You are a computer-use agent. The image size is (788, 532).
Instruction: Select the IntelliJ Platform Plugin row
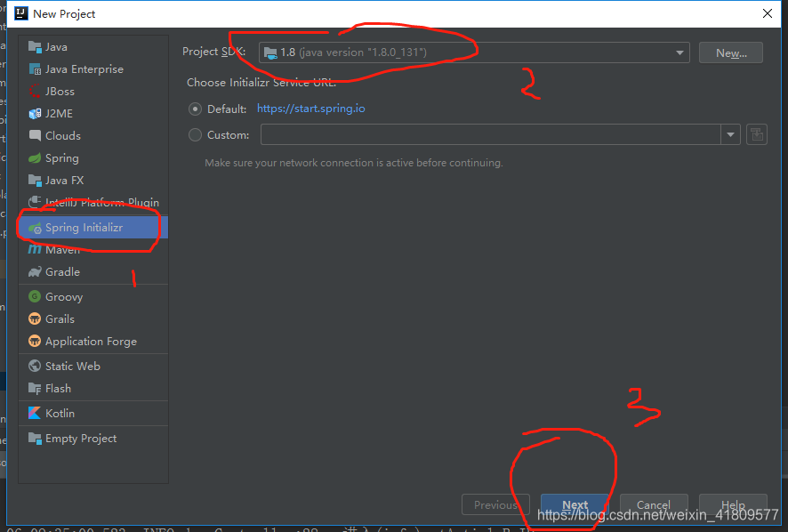click(x=93, y=202)
